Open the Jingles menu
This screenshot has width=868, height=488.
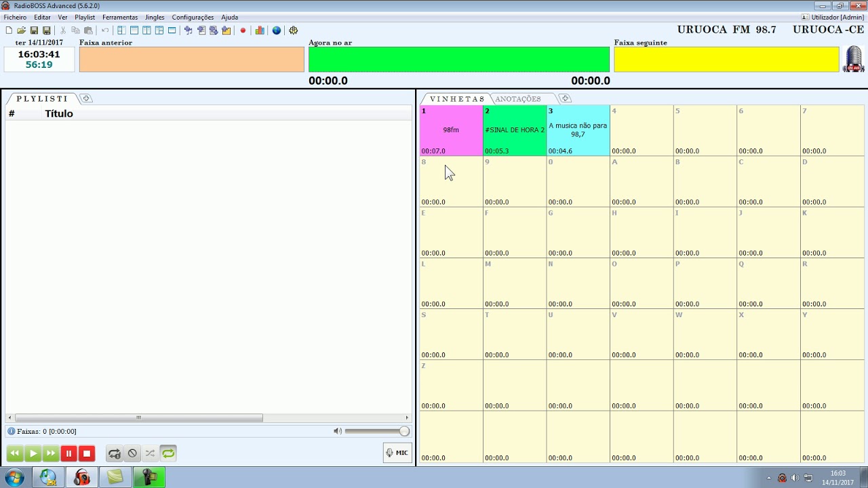155,17
